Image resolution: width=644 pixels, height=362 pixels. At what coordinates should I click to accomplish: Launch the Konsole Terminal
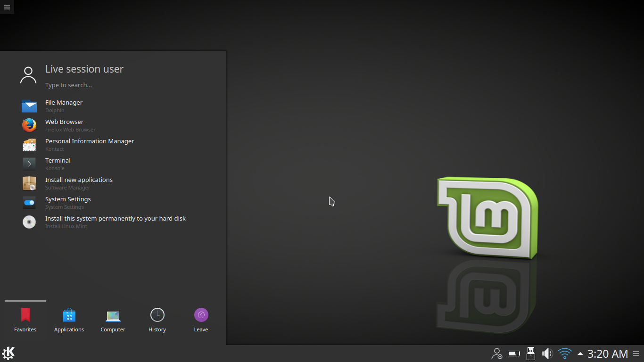coord(113,164)
